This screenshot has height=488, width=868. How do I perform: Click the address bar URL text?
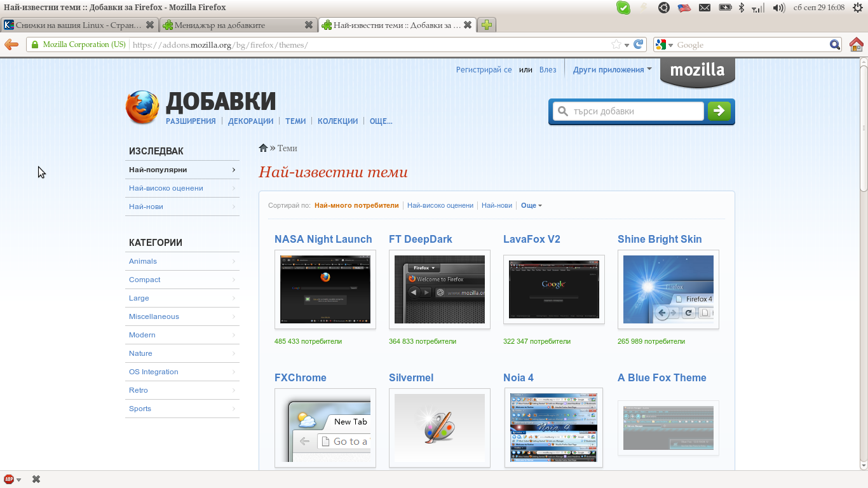point(220,45)
